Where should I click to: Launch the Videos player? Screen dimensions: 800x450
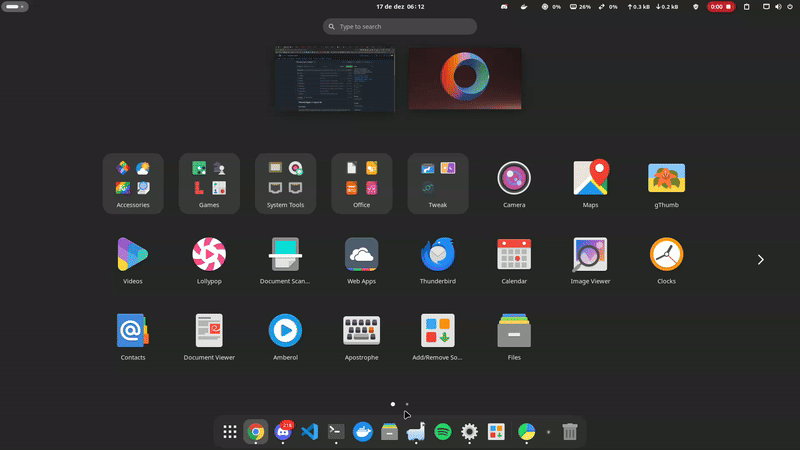point(133,260)
